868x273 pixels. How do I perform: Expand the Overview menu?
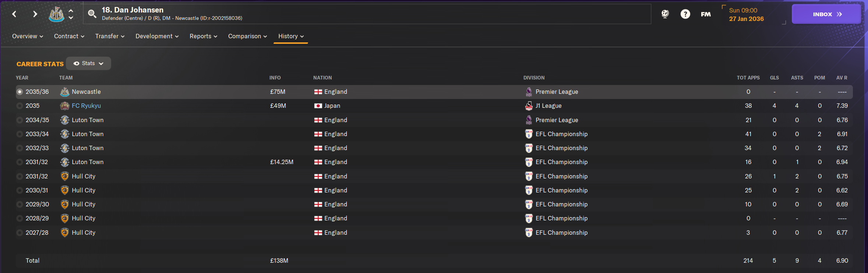[28, 36]
